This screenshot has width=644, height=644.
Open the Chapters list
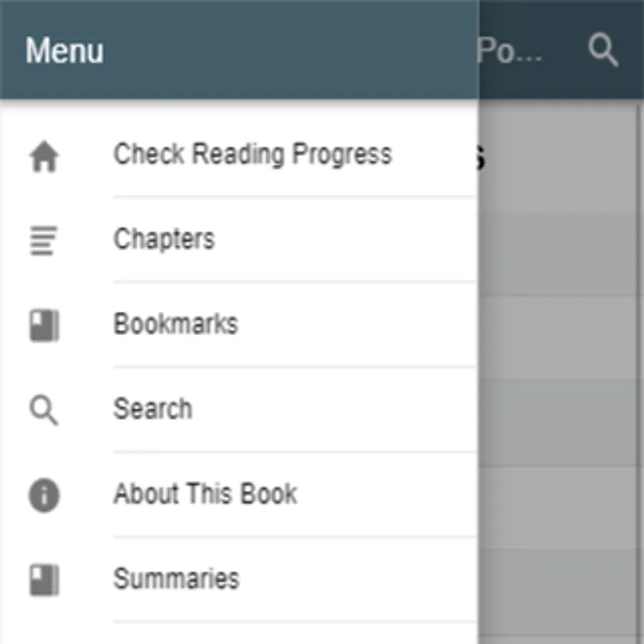[164, 240]
